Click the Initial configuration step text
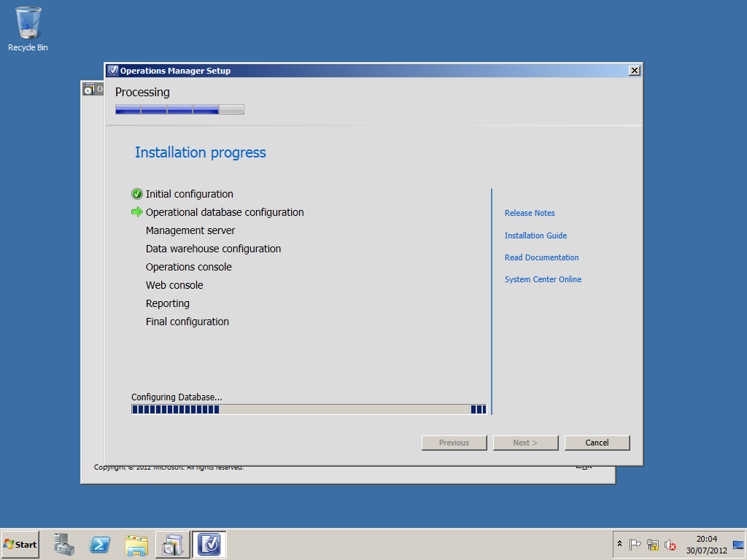Viewport: 747px width, 560px height. pyautogui.click(x=189, y=194)
